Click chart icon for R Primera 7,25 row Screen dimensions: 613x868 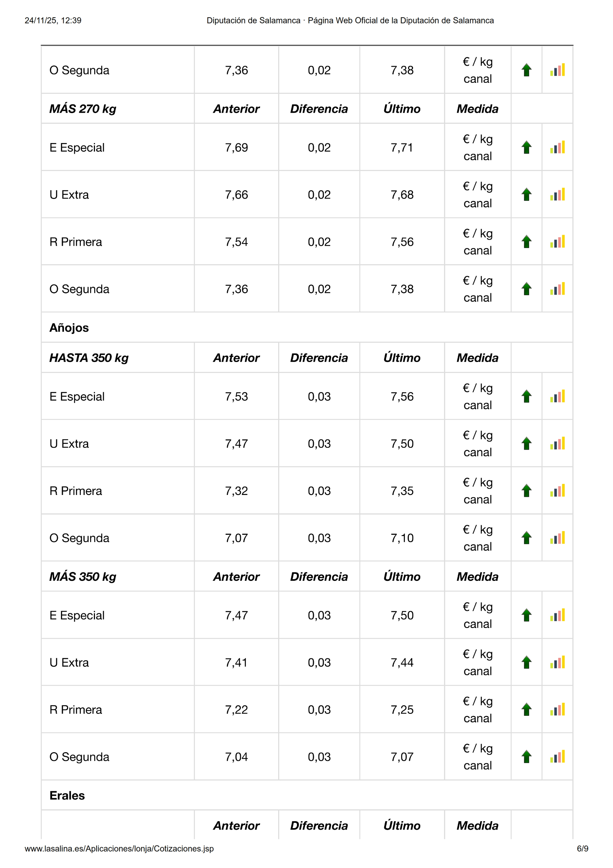click(557, 709)
